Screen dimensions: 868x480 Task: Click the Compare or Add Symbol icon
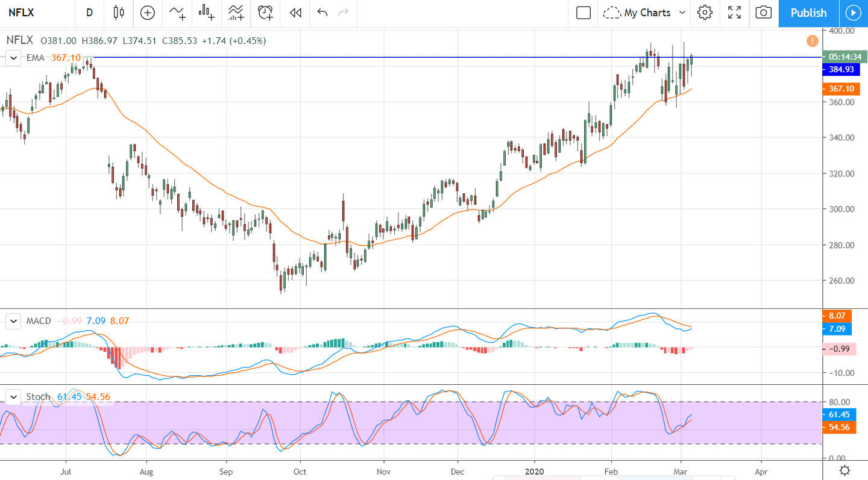[x=147, y=13]
